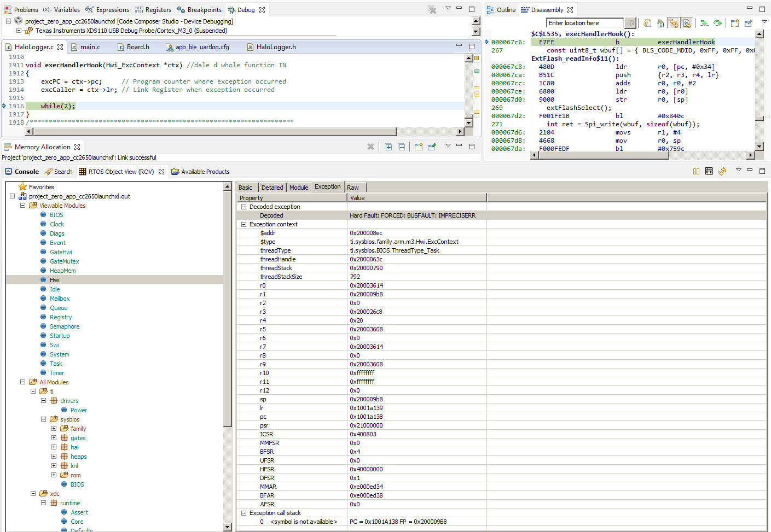Viewport: 771px width, 532px height.
Task: Collapse Texas Instruments XDS110 probe node
Action: tap(19, 31)
